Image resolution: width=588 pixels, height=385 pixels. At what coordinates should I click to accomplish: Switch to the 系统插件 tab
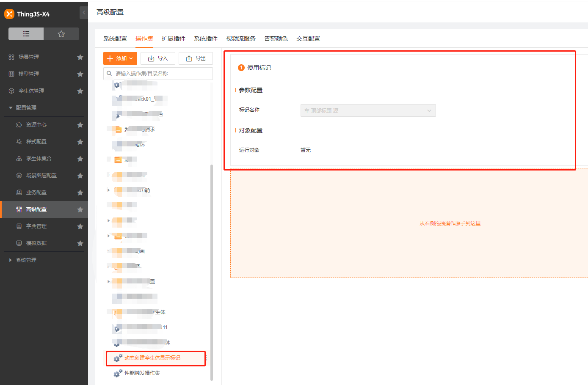pos(206,38)
